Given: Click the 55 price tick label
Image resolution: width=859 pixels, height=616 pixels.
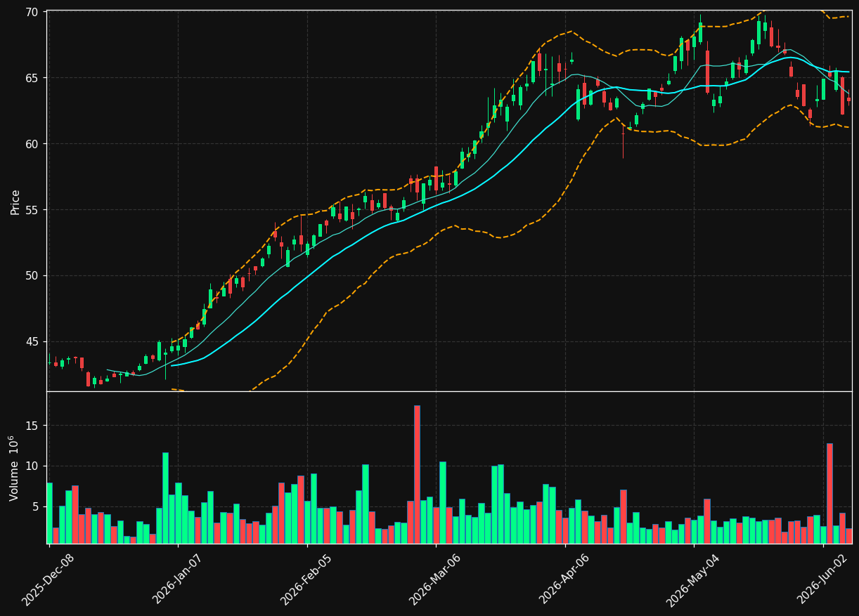Looking at the screenshot, I should click(x=32, y=210).
